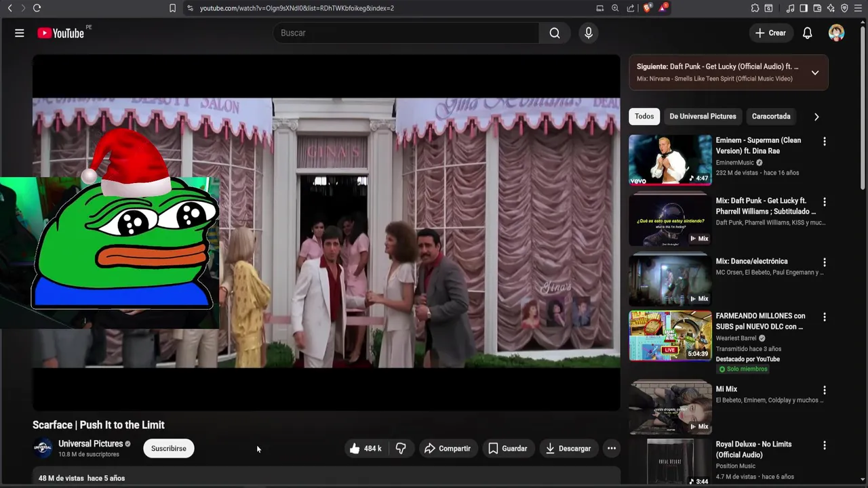
Task: Open options for Daft Punk Get Lucky mix
Action: point(825,202)
